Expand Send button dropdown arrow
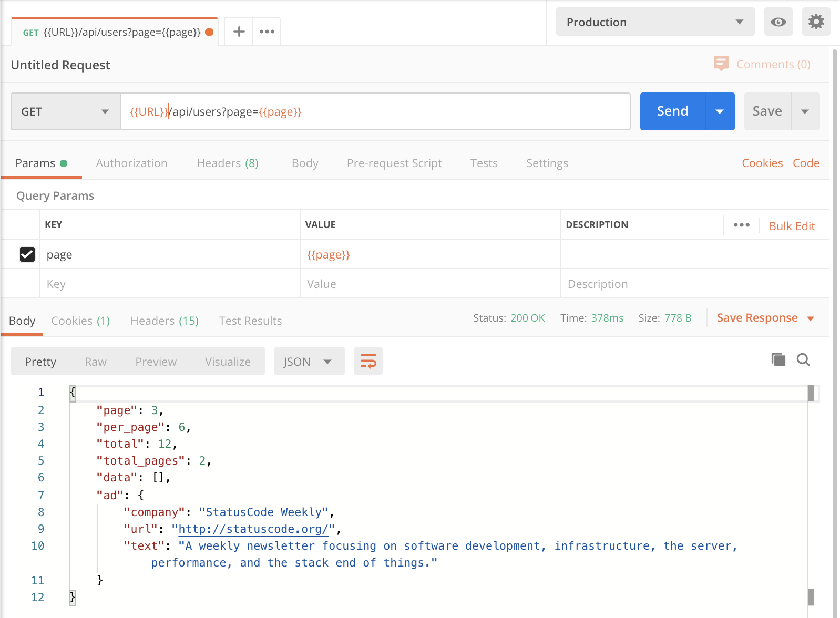 click(x=720, y=111)
